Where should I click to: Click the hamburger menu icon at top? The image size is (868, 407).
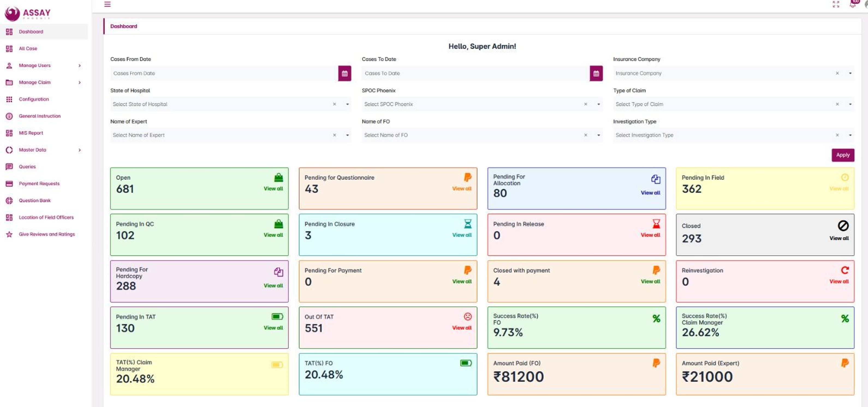tap(108, 4)
